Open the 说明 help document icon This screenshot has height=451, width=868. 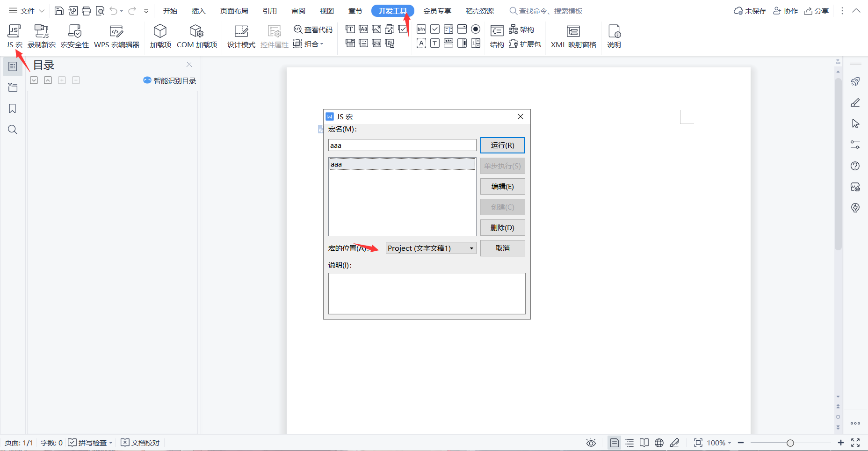click(614, 31)
